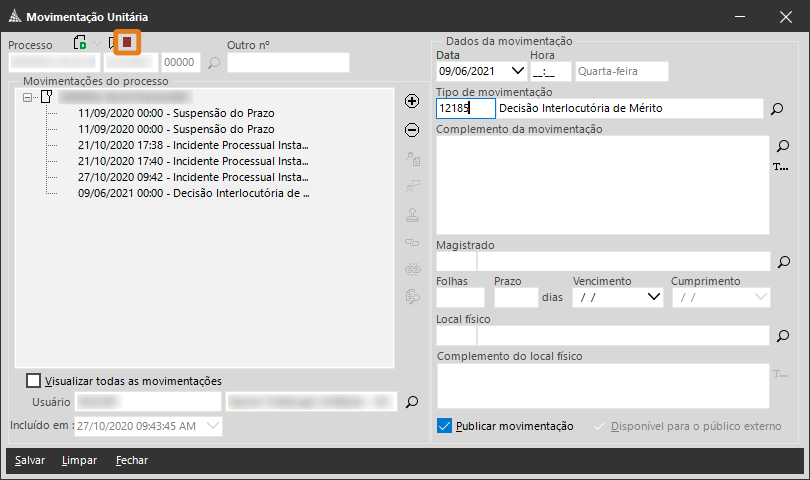Open search for Complemento da movimentação
The width and height of the screenshot is (810, 480).
pyautogui.click(x=783, y=146)
